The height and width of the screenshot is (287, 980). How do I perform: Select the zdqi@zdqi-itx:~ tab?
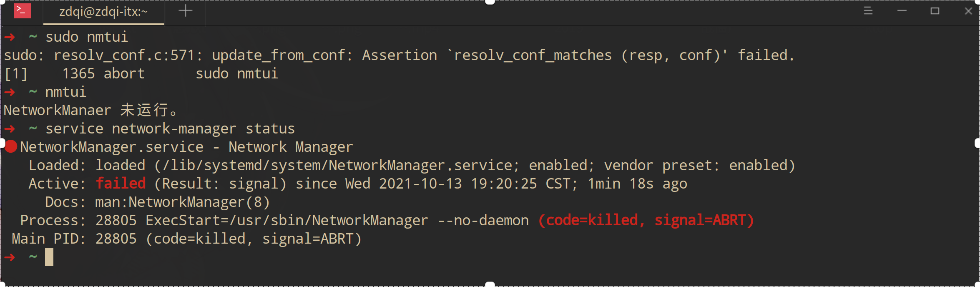coord(103,12)
